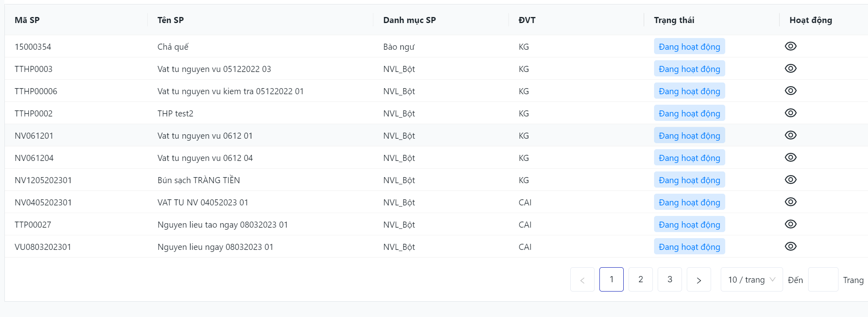868x317 pixels.
Task: Open view icon for TTHP00006 row
Action: tap(790, 91)
